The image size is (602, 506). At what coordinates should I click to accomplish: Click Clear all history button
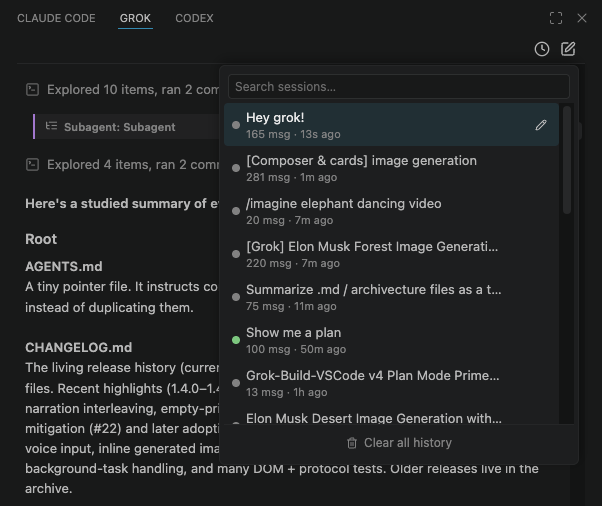tap(399, 443)
